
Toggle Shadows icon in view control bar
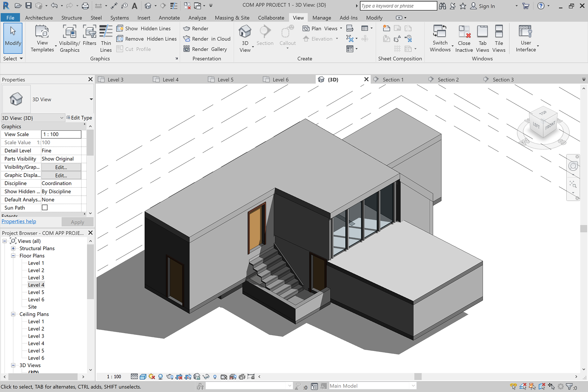point(160,377)
